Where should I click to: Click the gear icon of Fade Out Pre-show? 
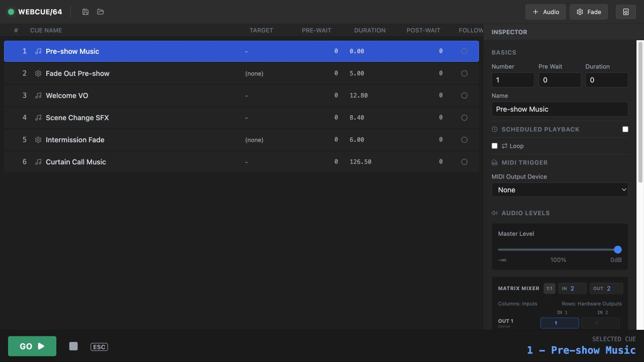tap(38, 73)
